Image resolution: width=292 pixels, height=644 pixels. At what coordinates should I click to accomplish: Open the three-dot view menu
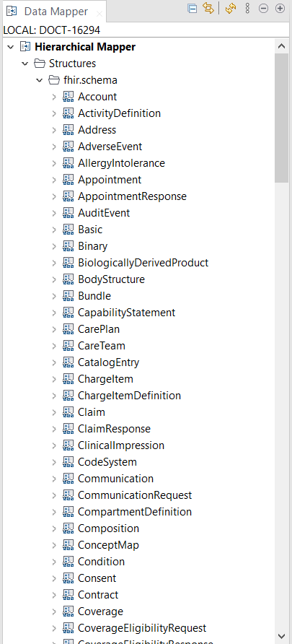(x=247, y=8)
